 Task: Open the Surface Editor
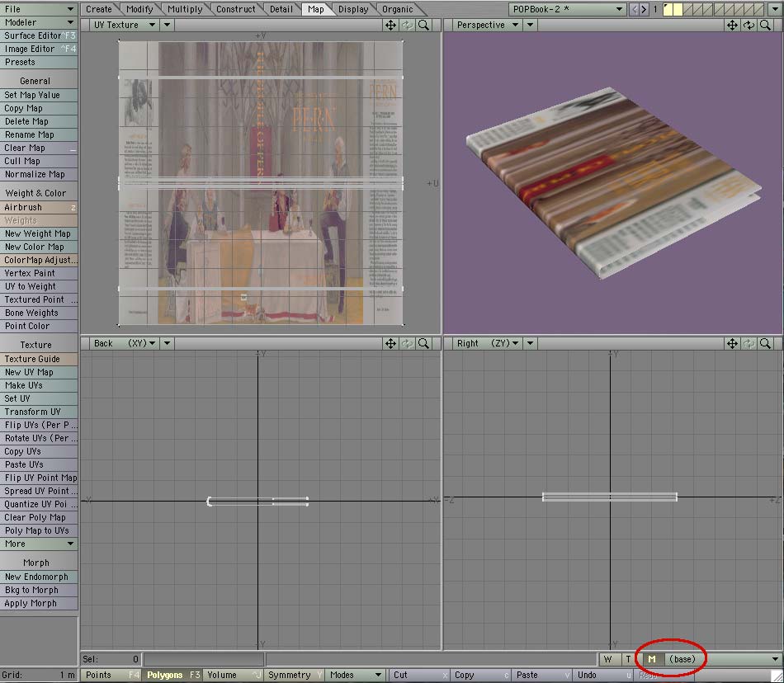coord(39,36)
